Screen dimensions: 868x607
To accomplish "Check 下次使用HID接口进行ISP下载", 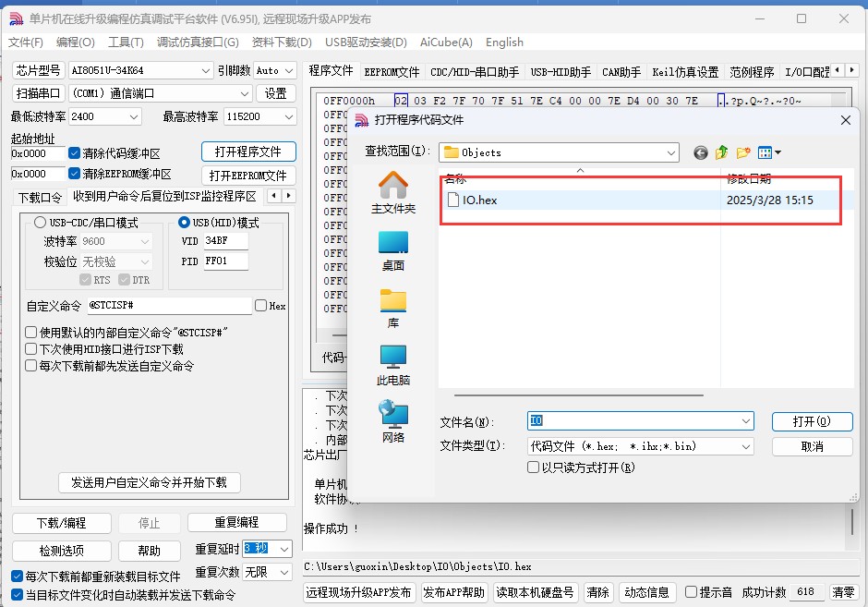I will point(31,349).
